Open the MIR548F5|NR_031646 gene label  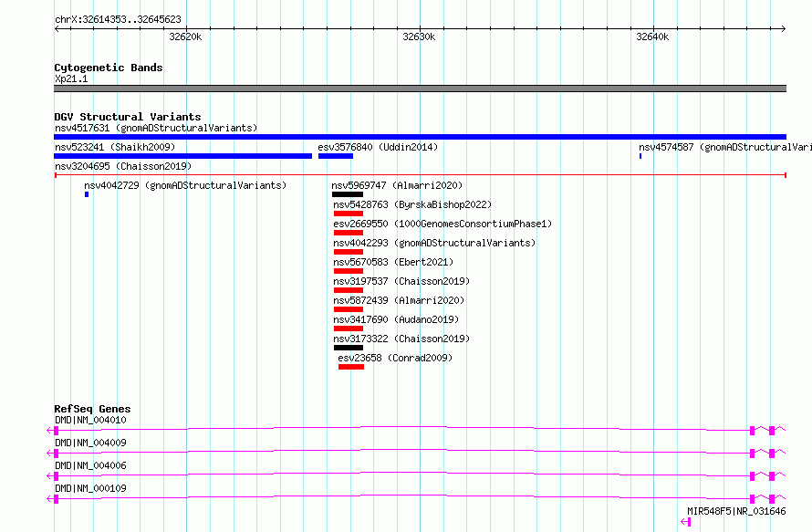(x=736, y=511)
